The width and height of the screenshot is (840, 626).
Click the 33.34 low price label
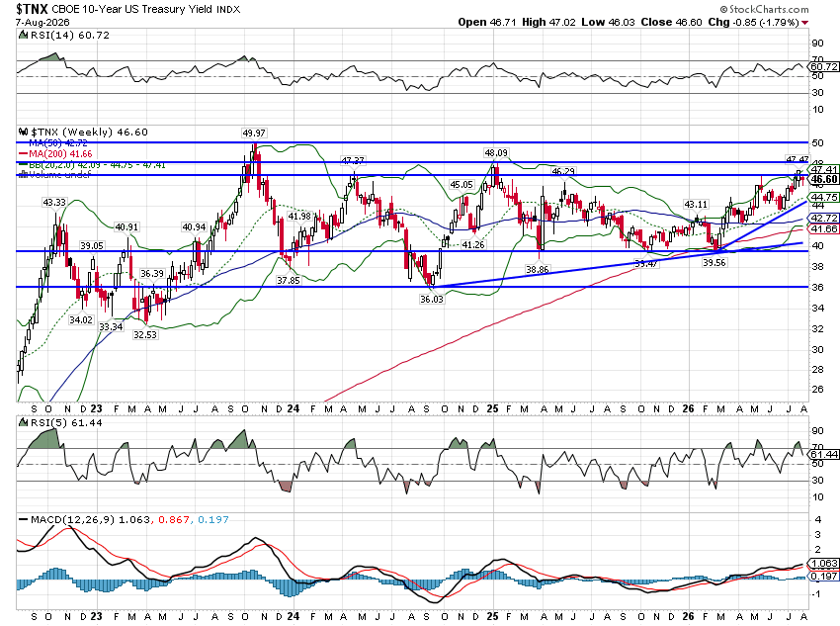pyautogui.click(x=111, y=327)
